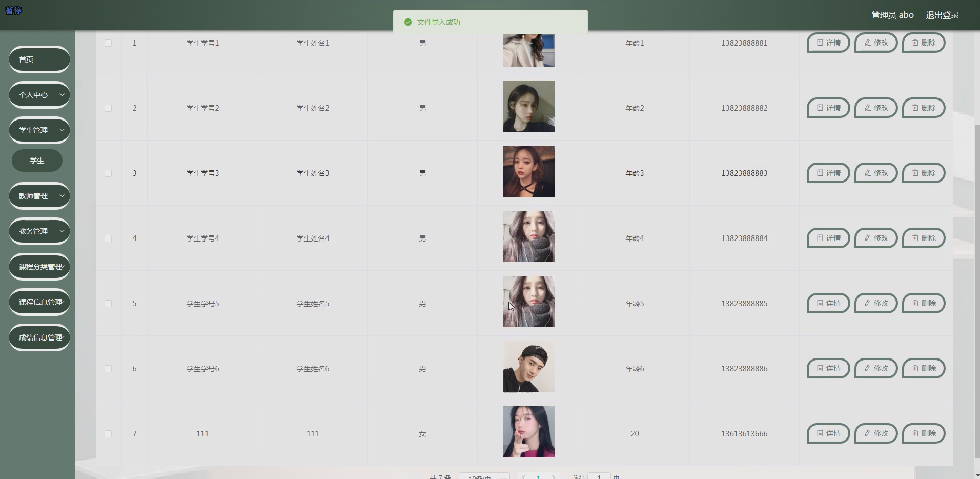The width and height of the screenshot is (980, 479).
Task: Tick checkbox for row 7
Action: pos(108,434)
